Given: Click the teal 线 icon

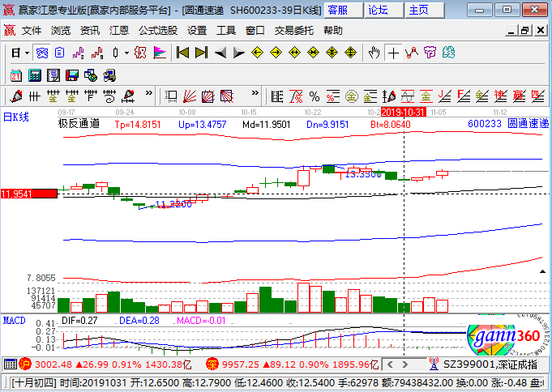Looking at the screenshot, I should point(448,53).
